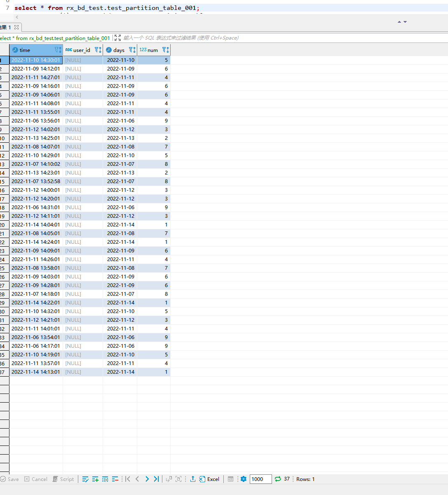Add a new row with the plus icon
The image size is (448, 495).
pyautogui.click(x=95, y=479)
